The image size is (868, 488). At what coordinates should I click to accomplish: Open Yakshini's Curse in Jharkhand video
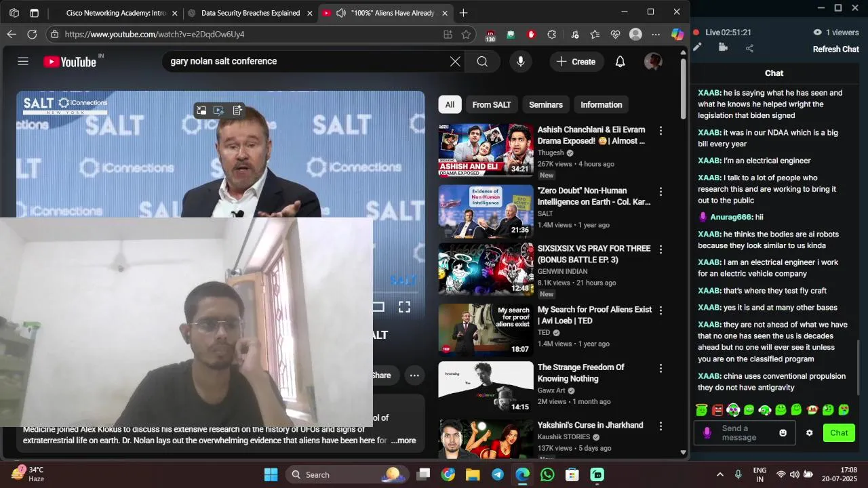(x=590, y=425)
